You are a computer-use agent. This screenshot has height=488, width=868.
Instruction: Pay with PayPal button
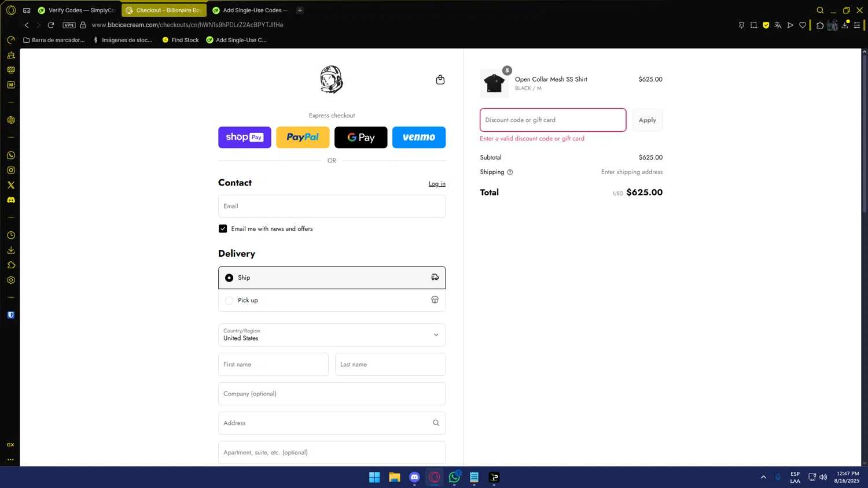pyautogui.click(x=303, y=138)
